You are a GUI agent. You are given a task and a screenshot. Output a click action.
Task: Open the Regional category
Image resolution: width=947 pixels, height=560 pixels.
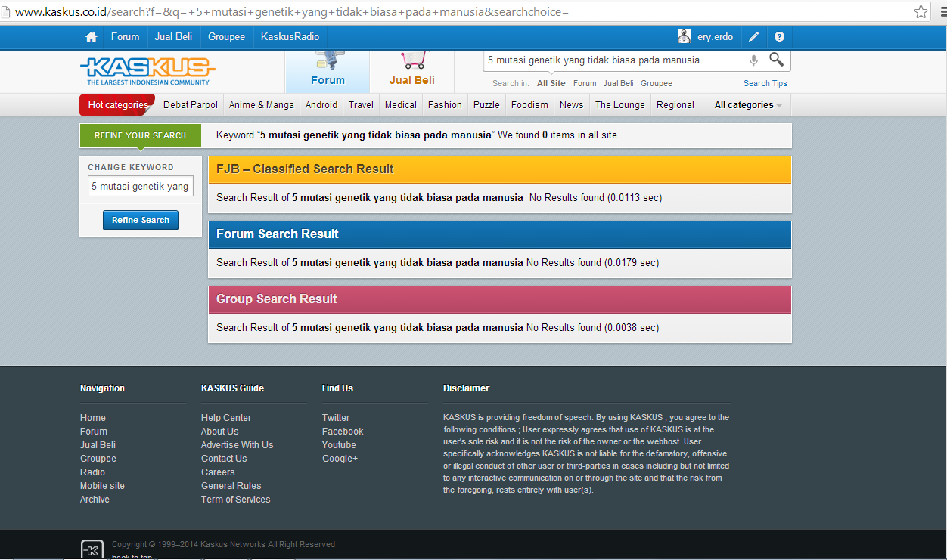click(x=675, y=105)
